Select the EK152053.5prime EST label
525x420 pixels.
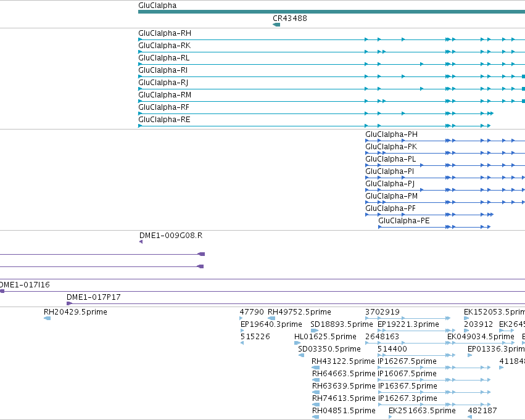click(x=494, y=312)
